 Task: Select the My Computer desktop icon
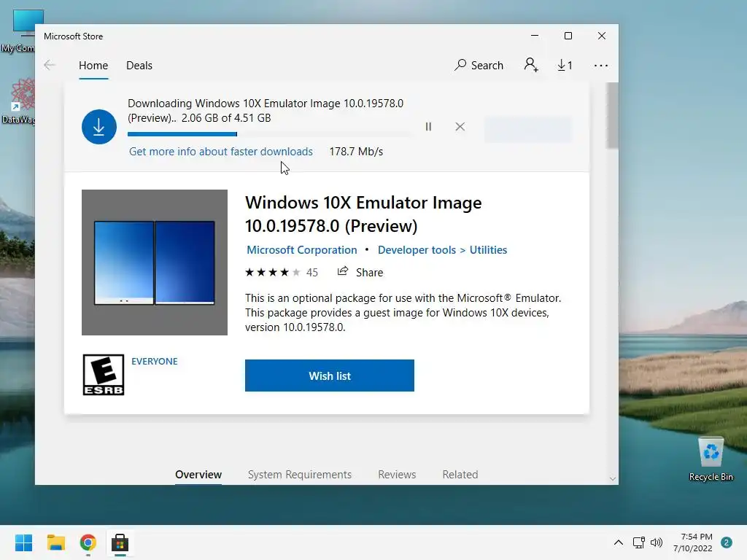point(18,31)
